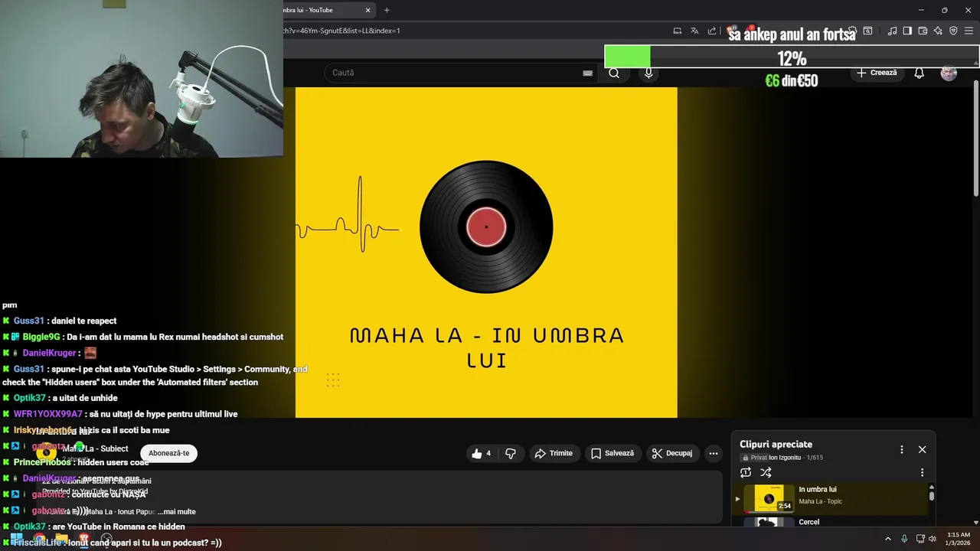Open the taskbar volume icon
Image resolution: width=980 pixels, height=551 pixels.
point(933,539)
